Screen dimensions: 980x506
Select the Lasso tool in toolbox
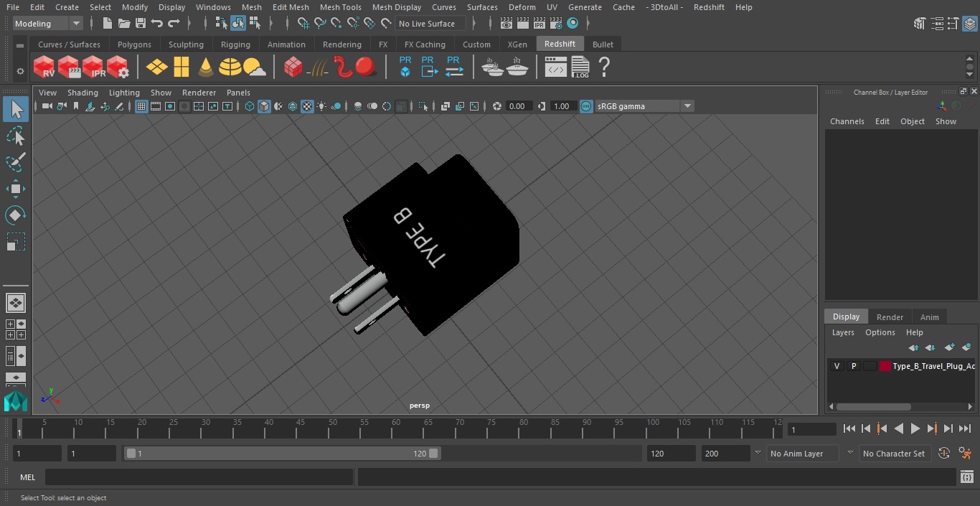coord(16,136)
